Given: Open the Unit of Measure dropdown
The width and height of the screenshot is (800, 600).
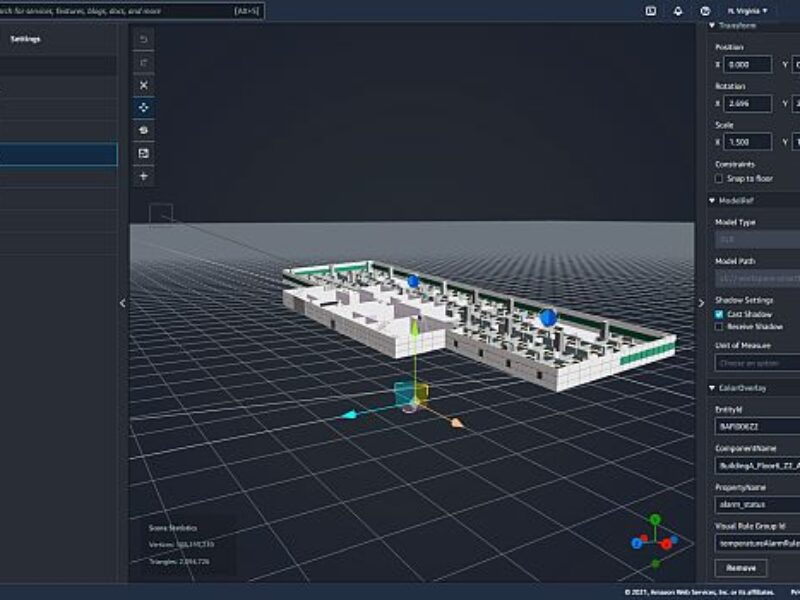Looking at the screenshot, I should tap(754, 362).
